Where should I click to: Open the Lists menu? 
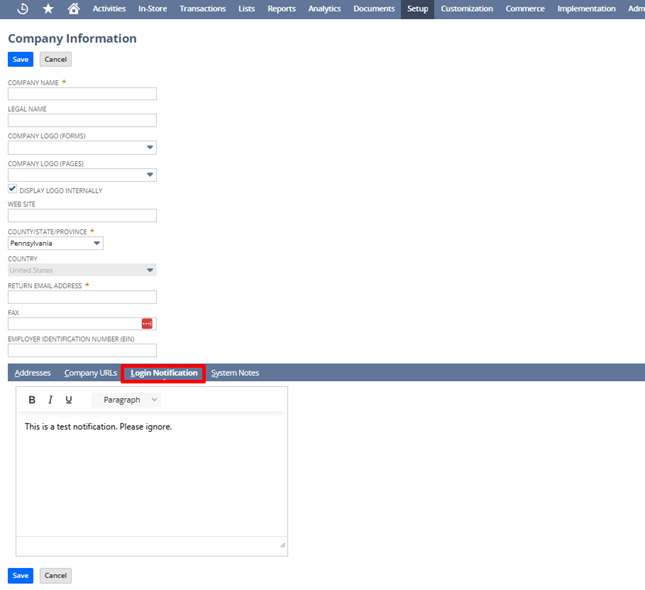[x=246, y=9]
